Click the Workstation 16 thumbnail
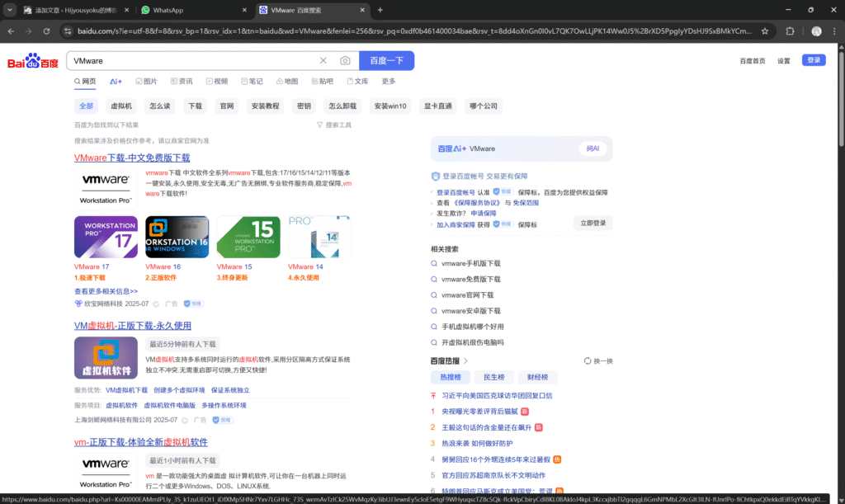845x504 pixels. pos(177,237)
